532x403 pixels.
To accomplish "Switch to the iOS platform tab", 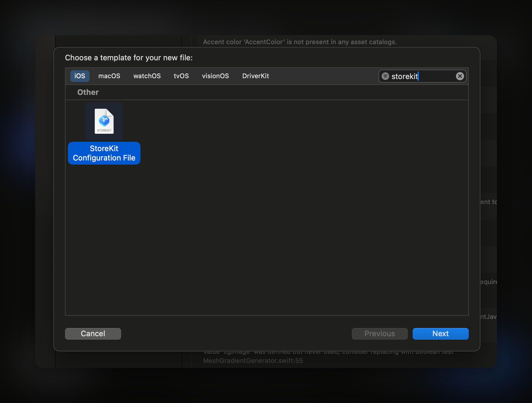I will pos(80,76).
